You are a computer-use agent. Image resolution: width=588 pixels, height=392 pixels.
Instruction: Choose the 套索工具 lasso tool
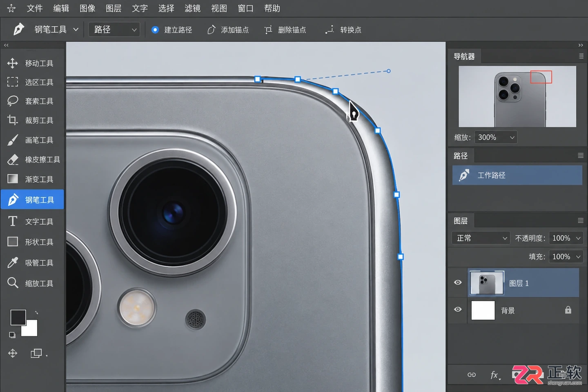tap(31, 101)
